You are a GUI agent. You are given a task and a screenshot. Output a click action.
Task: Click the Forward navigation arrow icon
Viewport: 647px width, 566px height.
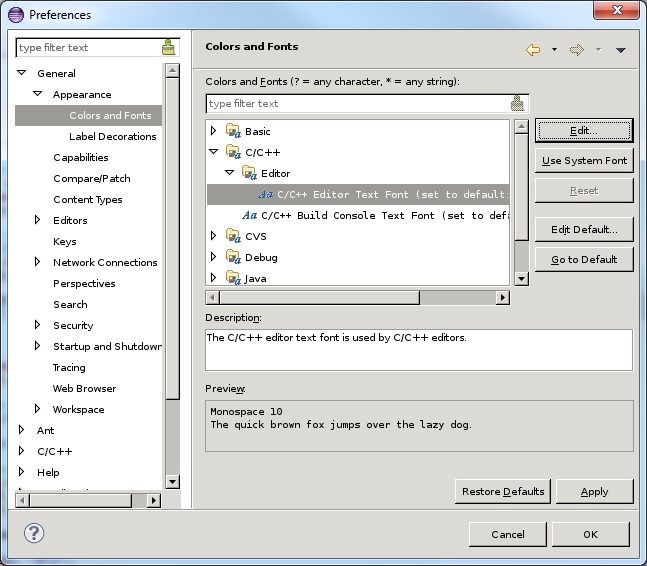point(577,49)
